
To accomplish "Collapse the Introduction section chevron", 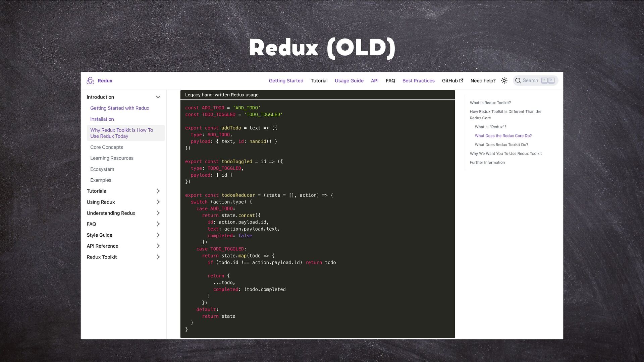I will tap(158, 97).
